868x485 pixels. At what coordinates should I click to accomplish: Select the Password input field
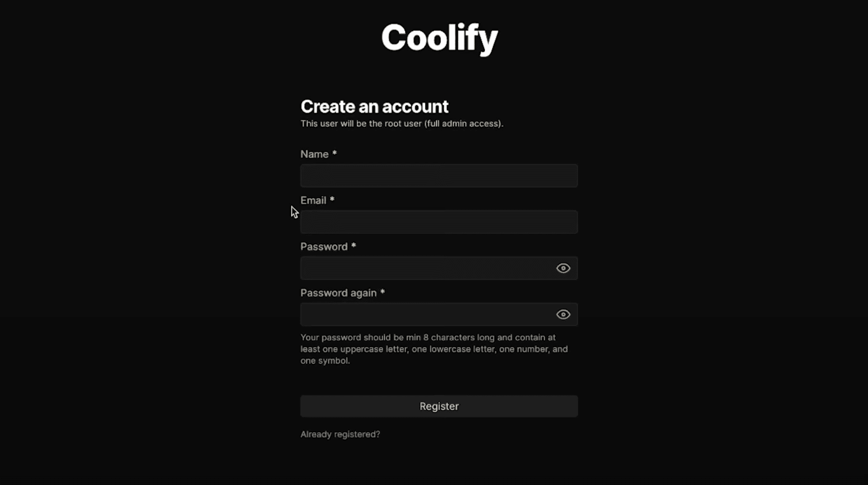[425, 268]
